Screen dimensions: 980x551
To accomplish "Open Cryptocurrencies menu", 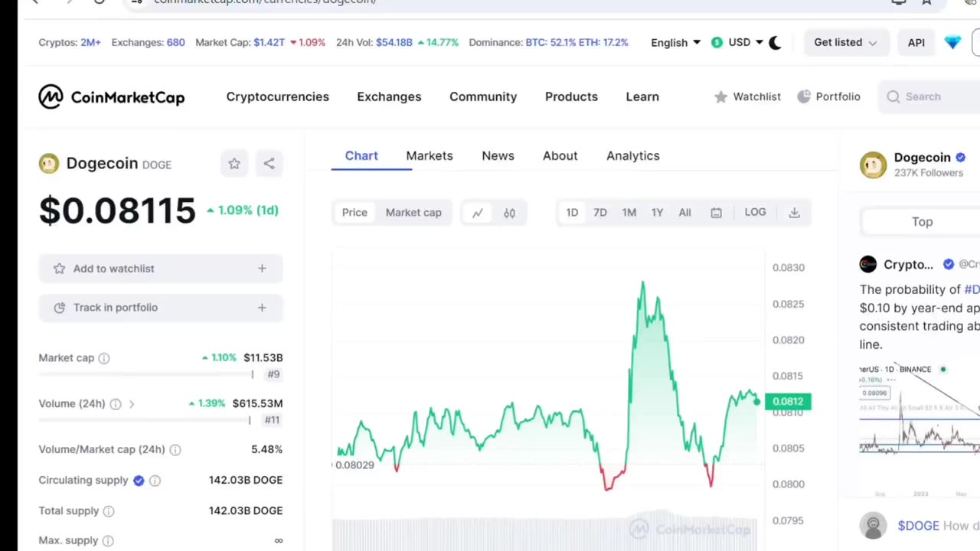I will point(278,97).
